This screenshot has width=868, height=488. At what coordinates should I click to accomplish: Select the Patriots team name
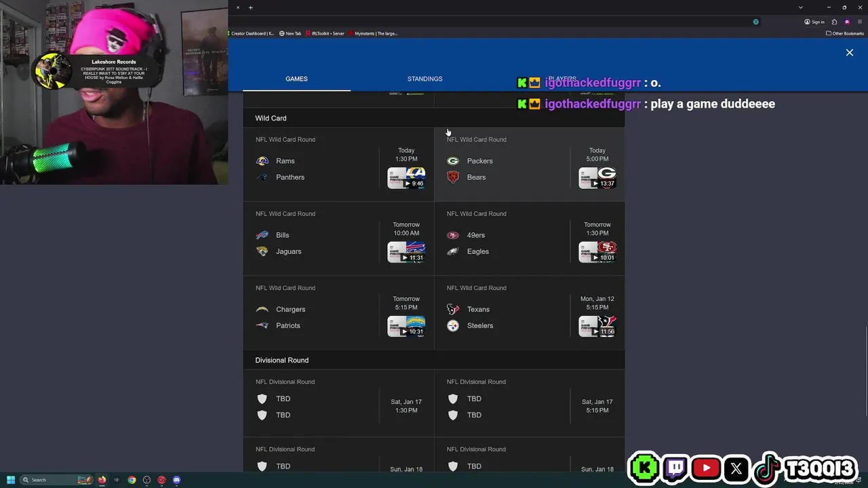288,325
